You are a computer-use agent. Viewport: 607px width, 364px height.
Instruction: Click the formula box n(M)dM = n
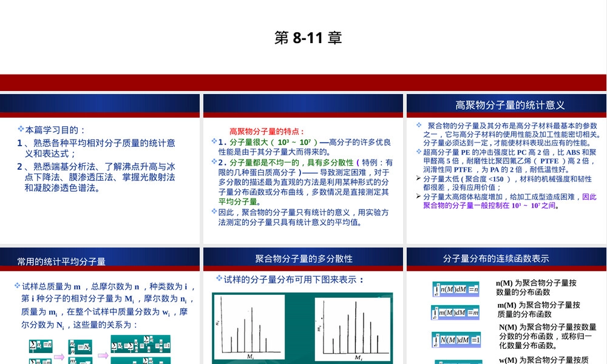pos(456,289)
